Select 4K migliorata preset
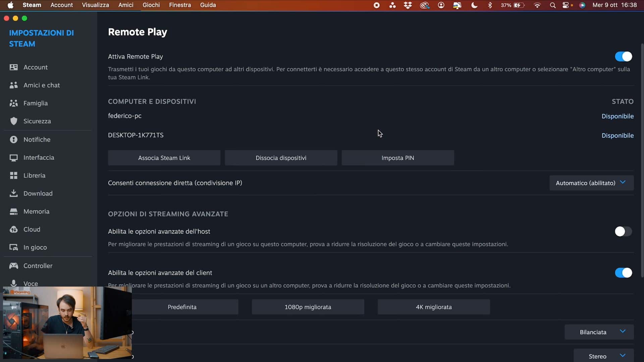644x362 pixels. (x=434, y=307)
